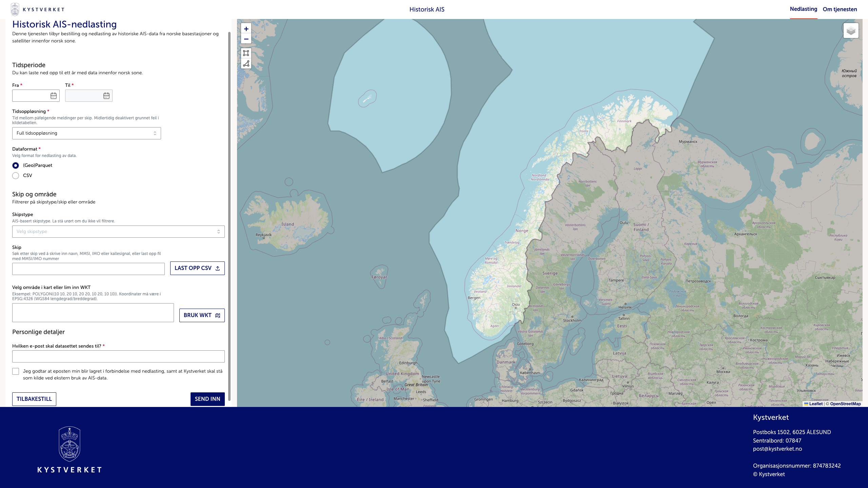The width and height of the screenshot is (868, 488).
Task: Select the draw rectangle tool
Action: click(x=246, y=53)
